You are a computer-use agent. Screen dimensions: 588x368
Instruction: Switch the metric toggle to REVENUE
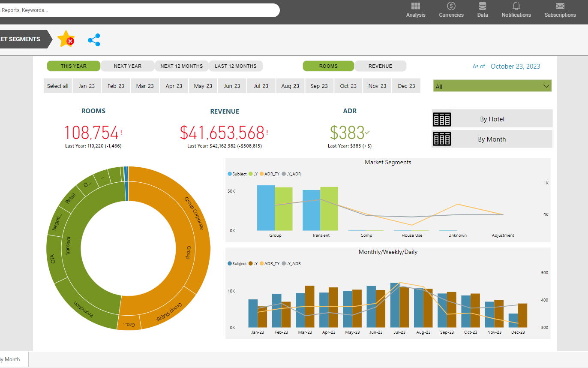click(380, 66)
